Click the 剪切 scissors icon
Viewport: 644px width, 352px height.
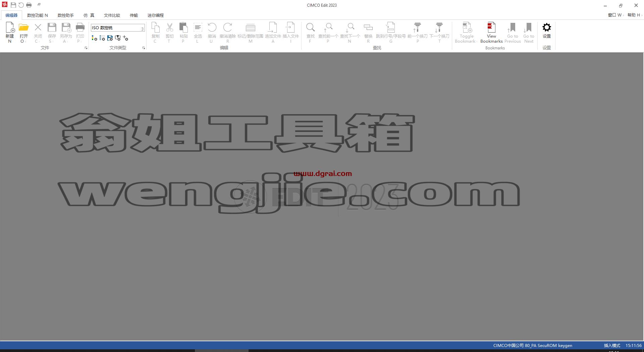[170, 28]
